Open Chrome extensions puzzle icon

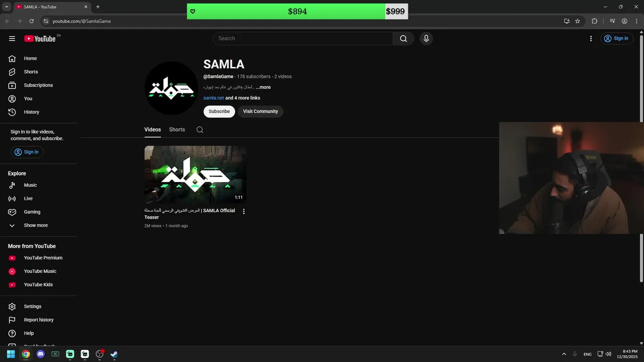[594, 21]
